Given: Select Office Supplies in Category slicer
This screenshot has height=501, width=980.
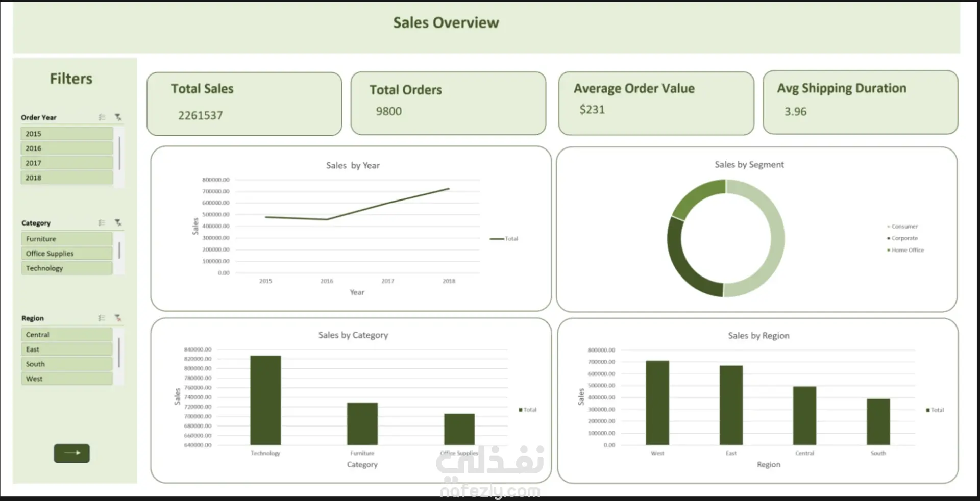Looking at the screenshot, I should click(67, 254).
